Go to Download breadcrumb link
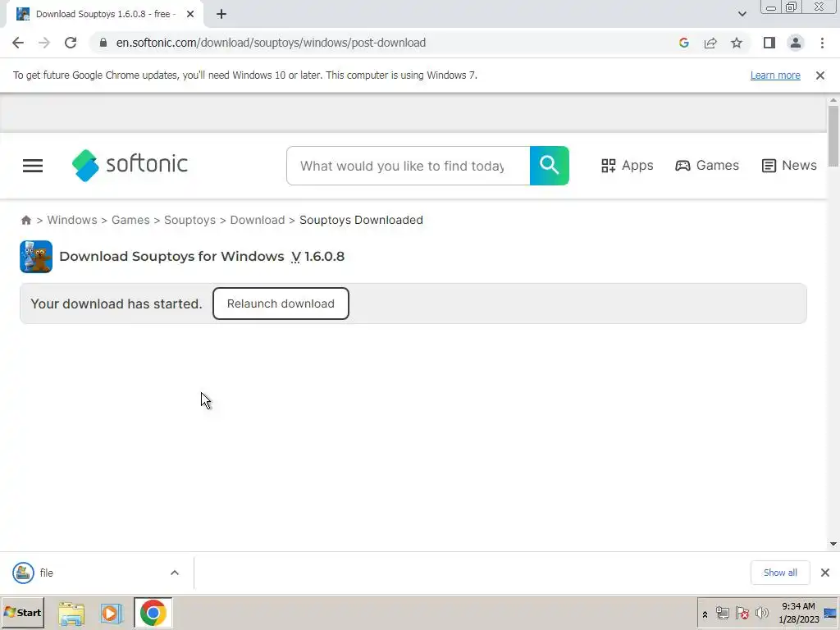The height and width of the screenshot is (630, 840). 257,220
